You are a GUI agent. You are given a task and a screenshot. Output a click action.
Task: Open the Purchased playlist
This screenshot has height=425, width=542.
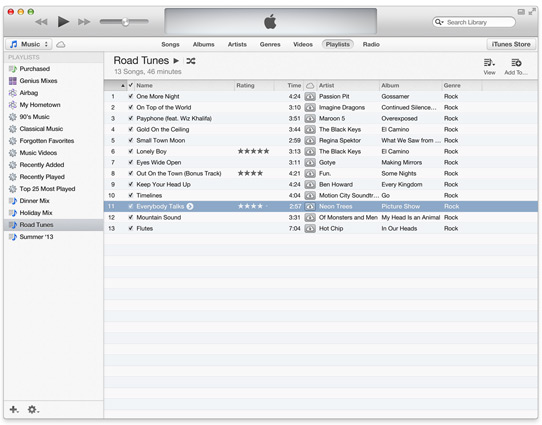[54, 69]
